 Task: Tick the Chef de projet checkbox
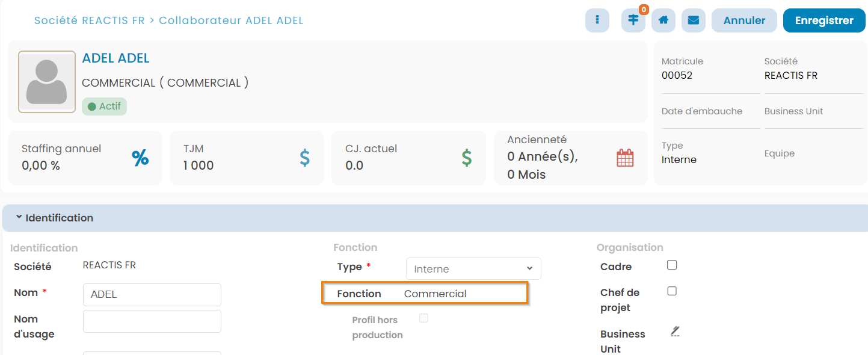pyautogui.click(x=672, y=291)
